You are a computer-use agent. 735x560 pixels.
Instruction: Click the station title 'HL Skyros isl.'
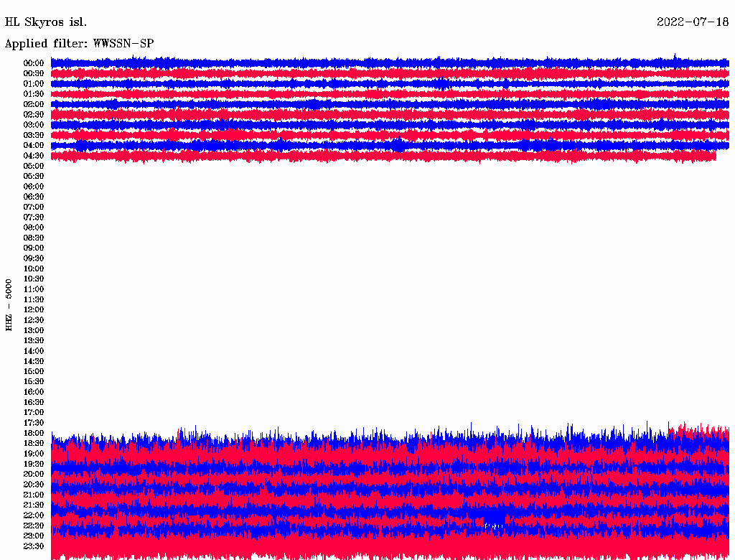pos(46,22)
